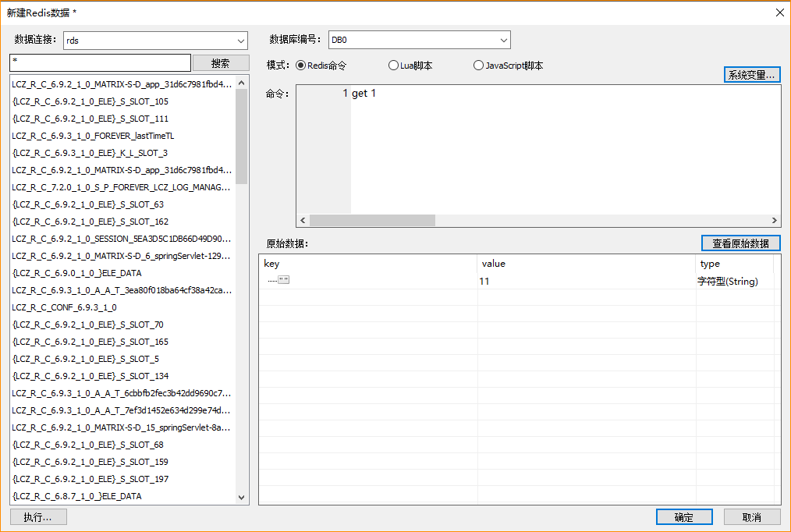Choose the Lua脚本 radio option

[393, 66]
